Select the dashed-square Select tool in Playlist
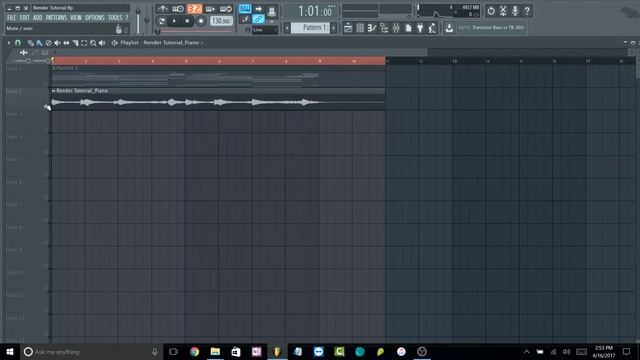The image size is (640, 360). pyautogui.click(x=84, y=43)
